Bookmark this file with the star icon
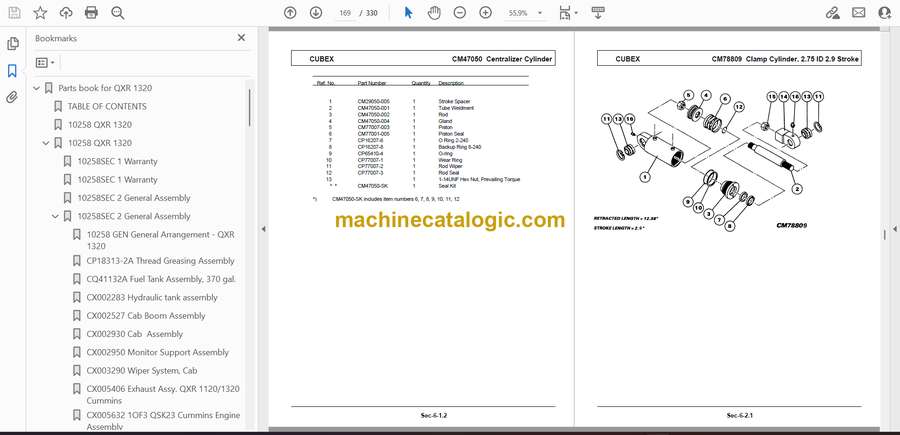 click(40, 13)
